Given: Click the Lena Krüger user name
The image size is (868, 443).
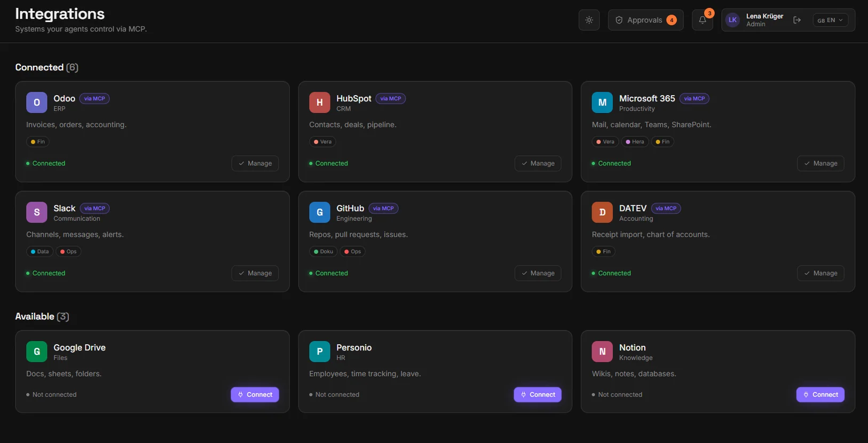Looking at the screenshot, I should (764, 16).
